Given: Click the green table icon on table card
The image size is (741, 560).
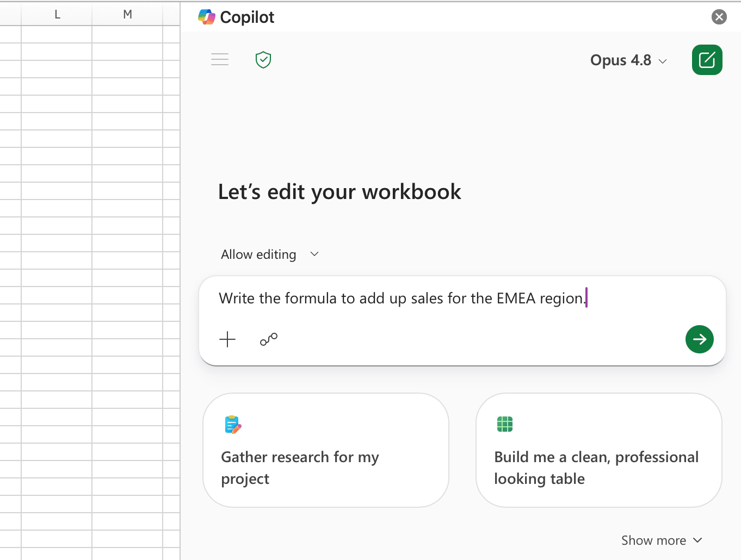Looking at the screenshot, I should pos(505,424).
